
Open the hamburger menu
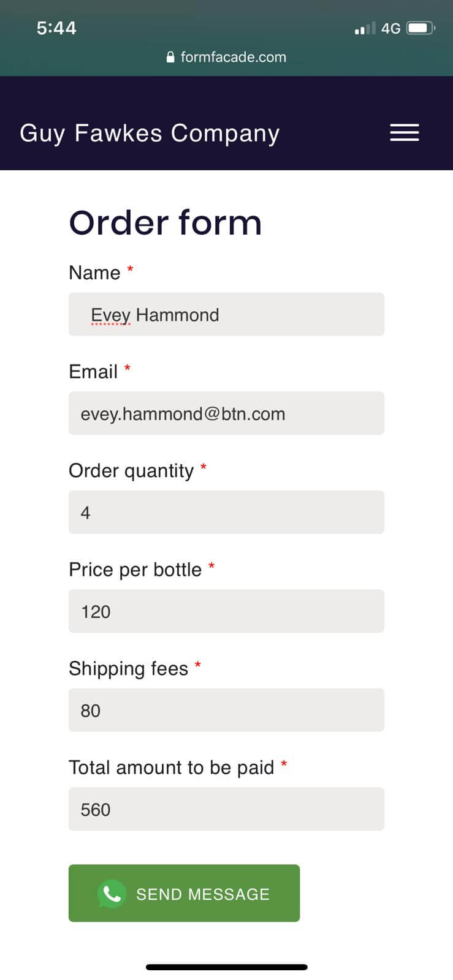tap(405, 132)
